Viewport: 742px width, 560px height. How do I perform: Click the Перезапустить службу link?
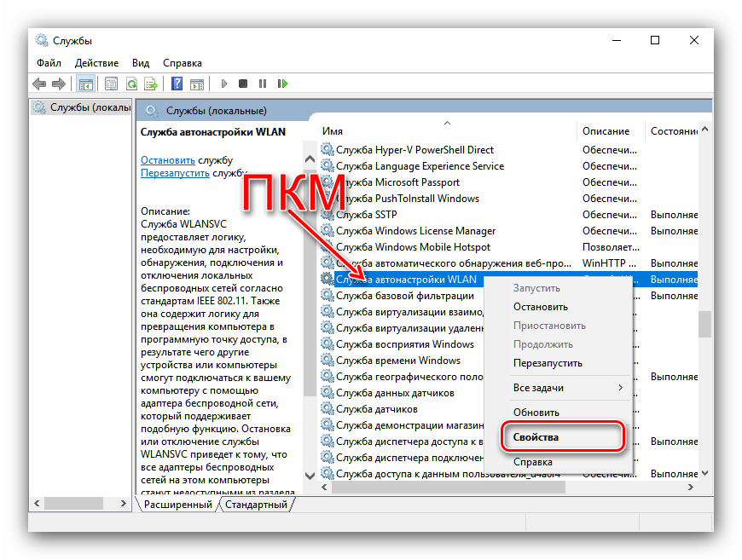coord(175,173)
